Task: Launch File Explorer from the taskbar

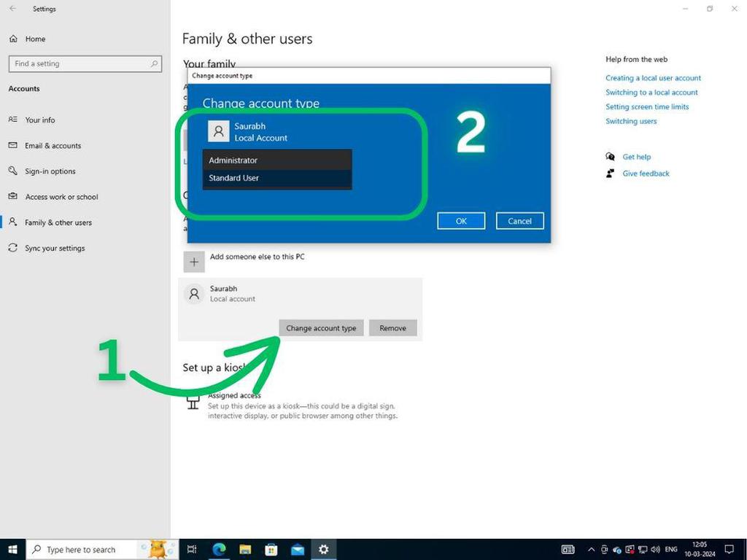Action: click(245, 549)
